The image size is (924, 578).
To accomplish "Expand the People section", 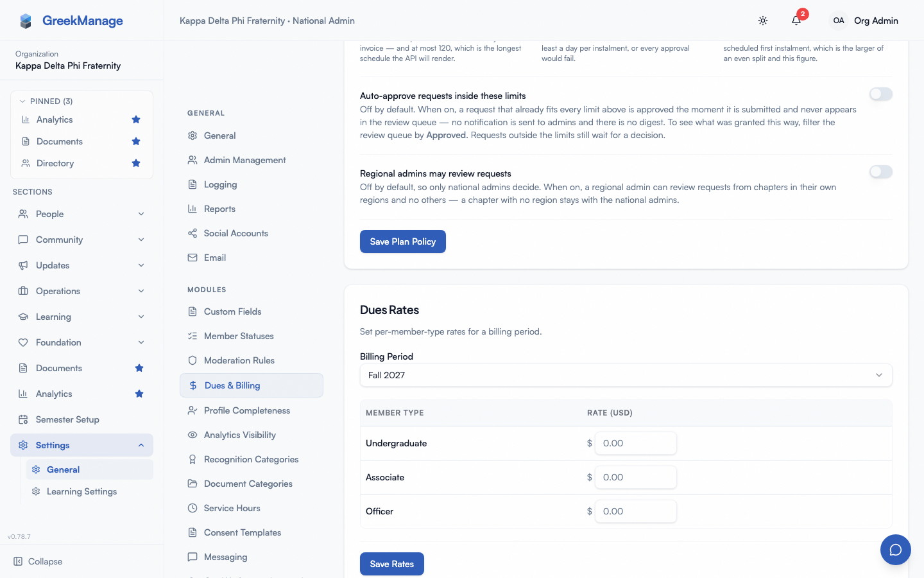I will coord(81,214).
